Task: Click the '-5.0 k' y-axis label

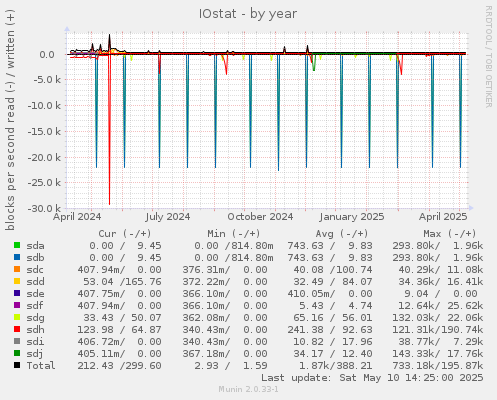Action: [x=47, y=80]
